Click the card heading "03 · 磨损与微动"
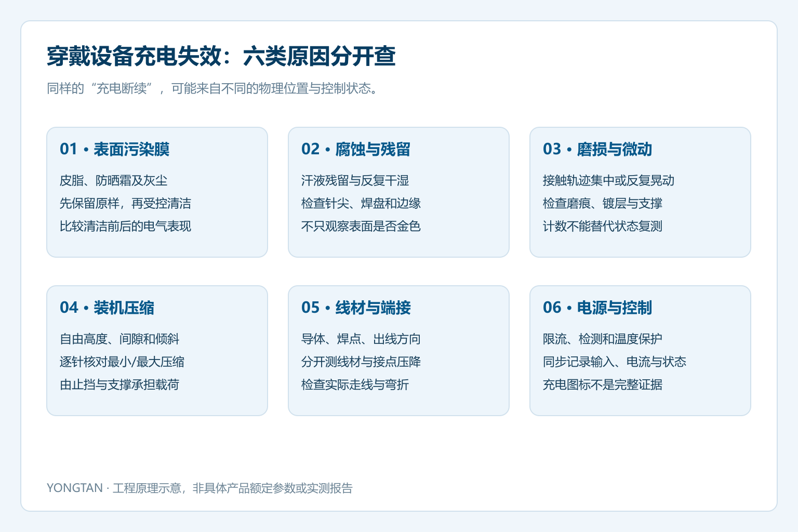798x532 pixels. click(x=597, y=149)
